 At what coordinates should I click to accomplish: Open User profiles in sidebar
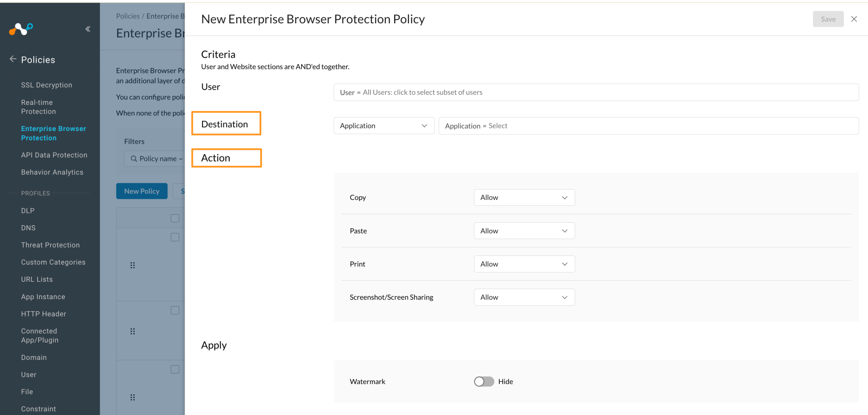pyautogui.click(x=29, y=375)
